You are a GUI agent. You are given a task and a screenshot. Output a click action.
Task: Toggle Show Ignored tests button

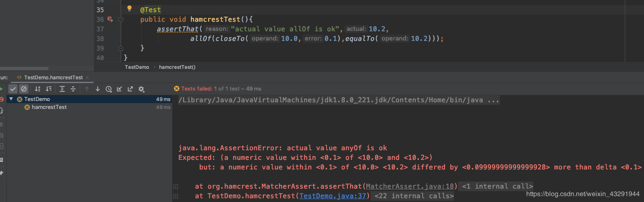(x=24, y=89)
